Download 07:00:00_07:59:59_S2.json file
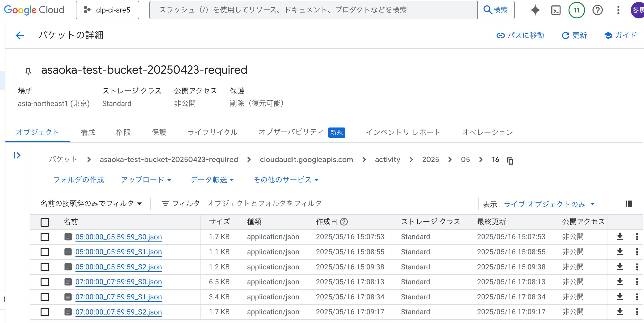This screenshot has height=323, width=644. point(619,312)
